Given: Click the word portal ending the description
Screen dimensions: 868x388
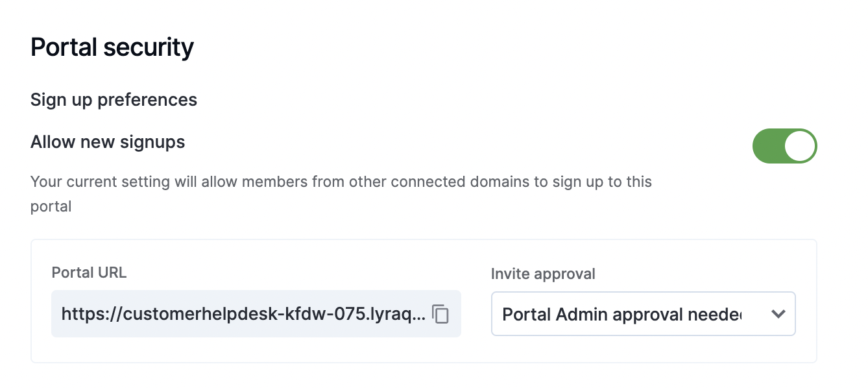Looking at the screenshot, I should [51, 207].
